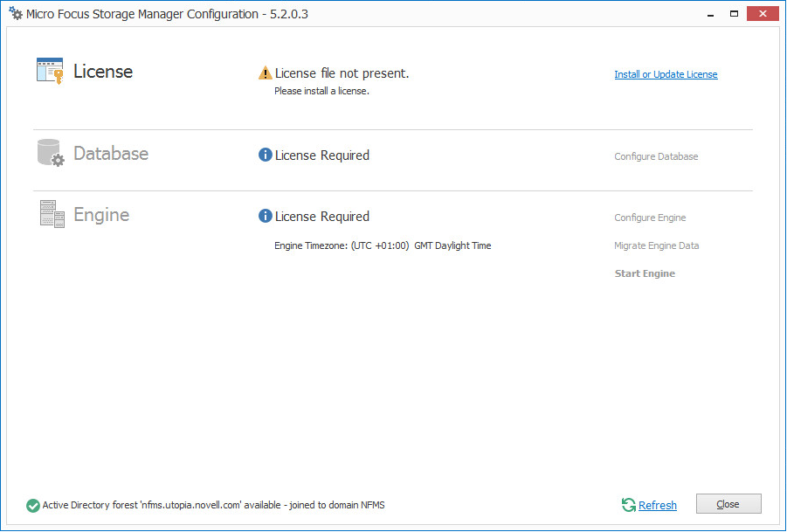Click the title bar gears app icon
The image size is (787, 532).
[x=15, y=14]
